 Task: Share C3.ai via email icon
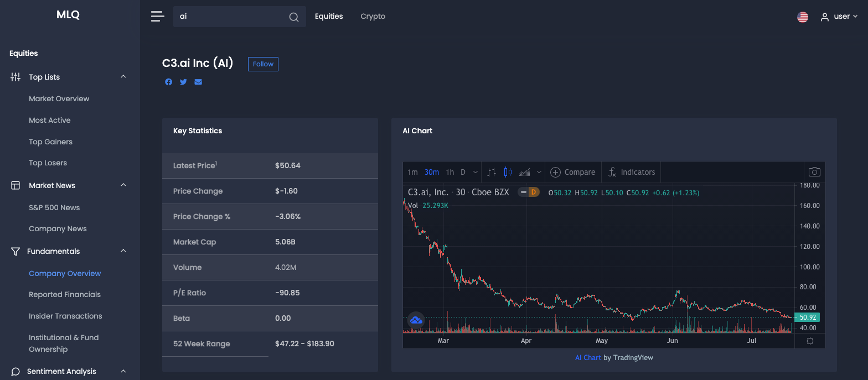(198, 82)
